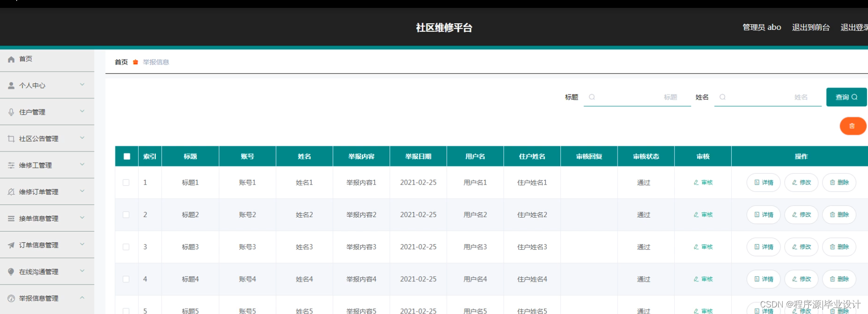Check the box for row 3
Viewport: 868px width, 314px height.
tap(126, 247)
